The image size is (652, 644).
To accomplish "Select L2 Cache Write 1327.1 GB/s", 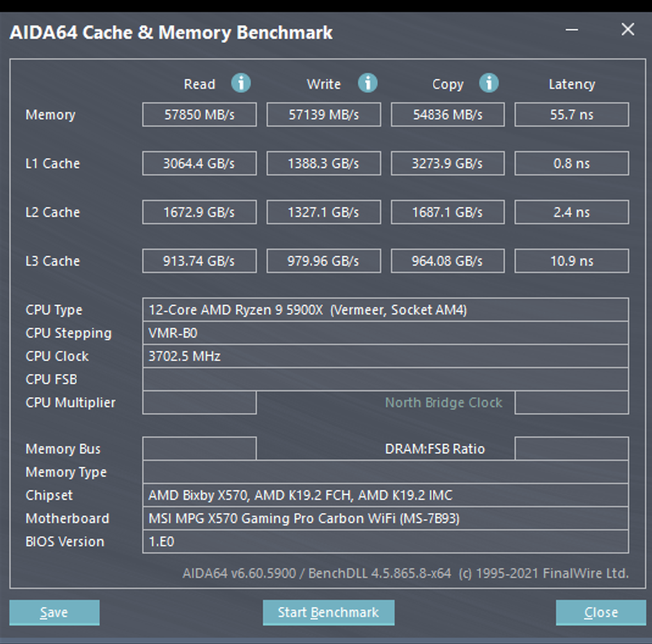I will pos(323,212).
